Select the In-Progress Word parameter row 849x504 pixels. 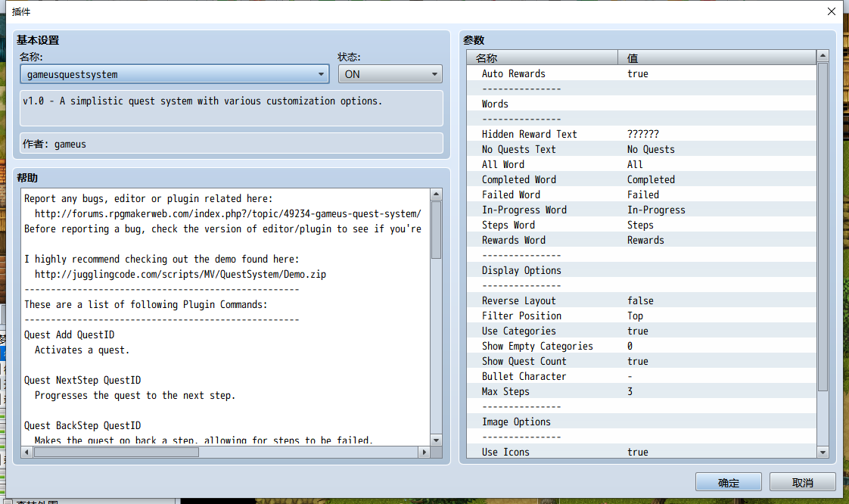click(642, 210)
